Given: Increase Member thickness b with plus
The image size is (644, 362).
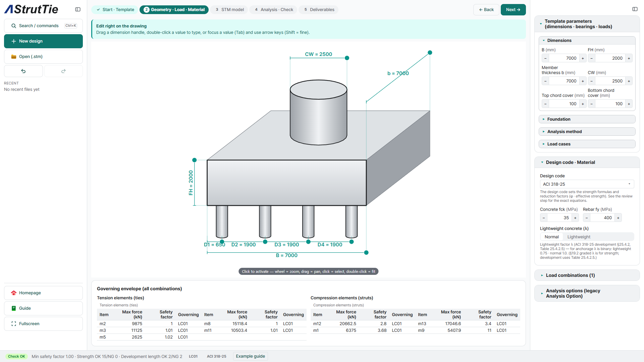Looking at the screenshot, I should (583, 81).
